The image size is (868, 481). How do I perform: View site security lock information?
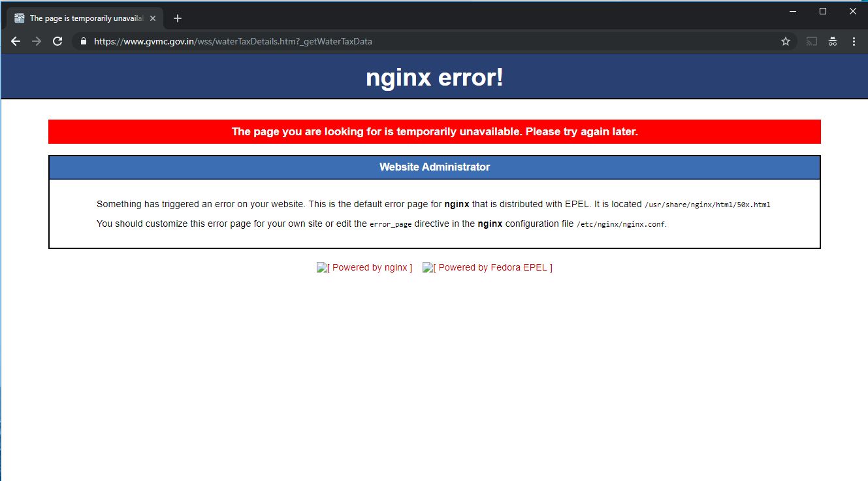pos(83,41)
